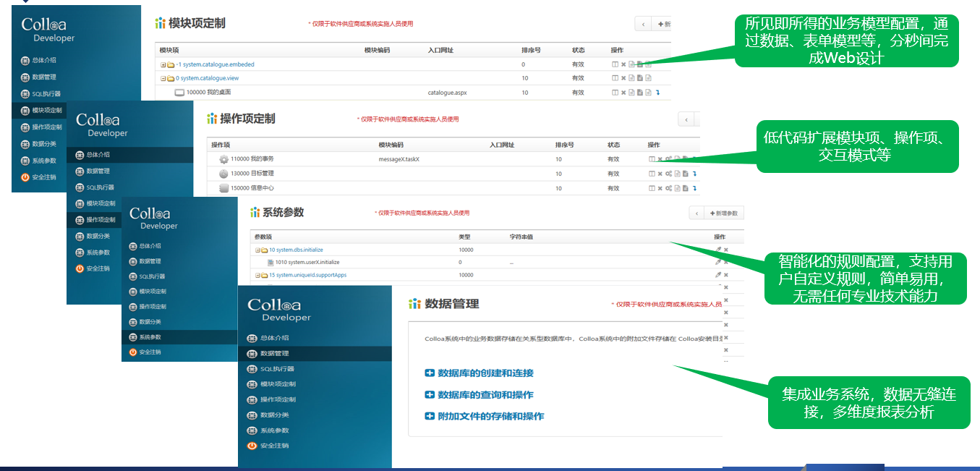Click the blue arrow icon on 我的桌面 row
This screenshot has width=980, height=471.
(658, 93)
